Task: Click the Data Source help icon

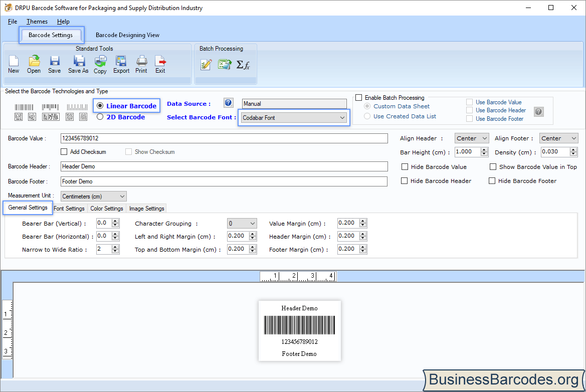Action: (x=229, y=103)
